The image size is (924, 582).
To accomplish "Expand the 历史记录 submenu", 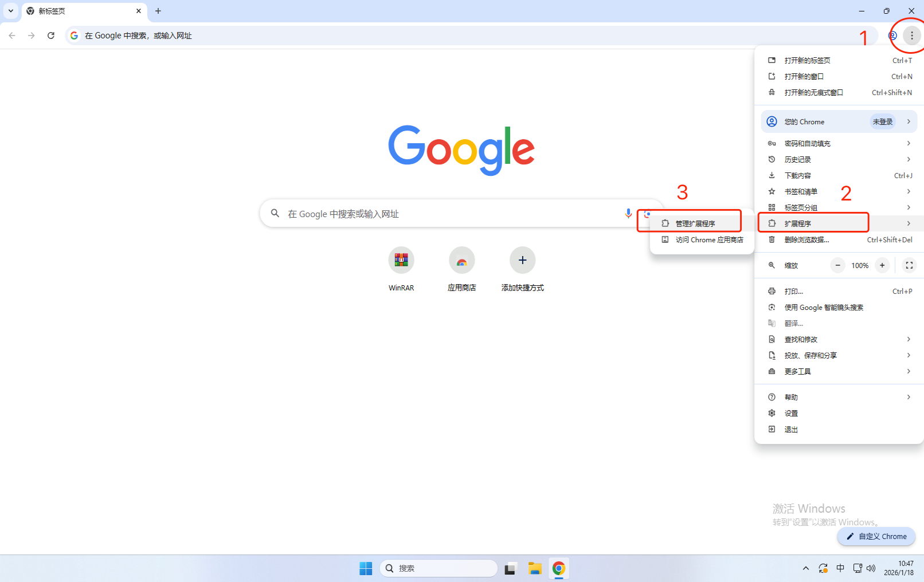I will click(x=839, y=159).
